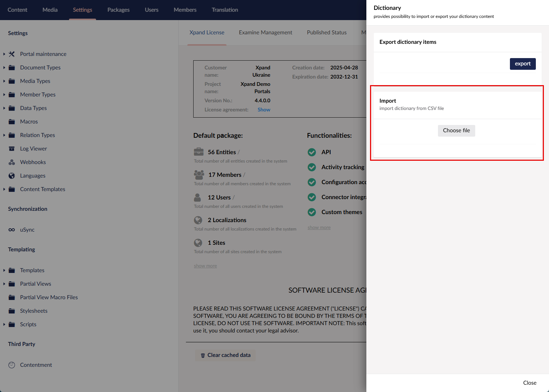
Task: Click the uSync infinity icon
Action: pos(12,230)
